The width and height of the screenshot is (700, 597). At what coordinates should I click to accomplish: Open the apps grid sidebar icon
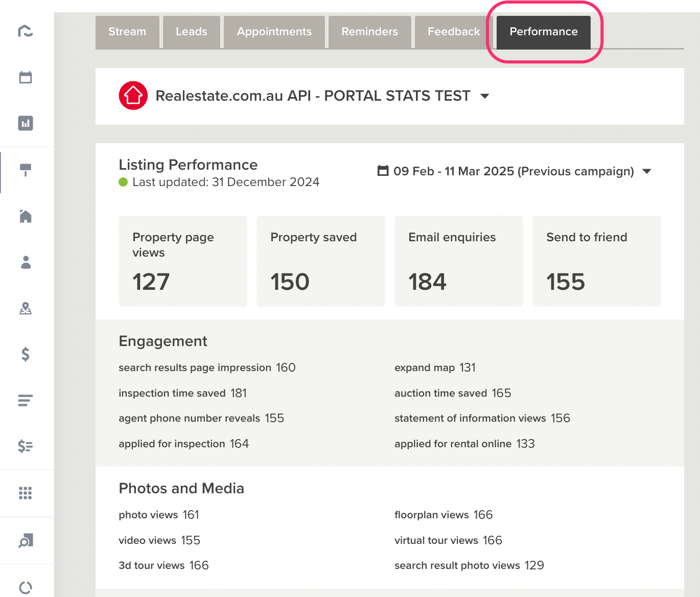(26, 493)
